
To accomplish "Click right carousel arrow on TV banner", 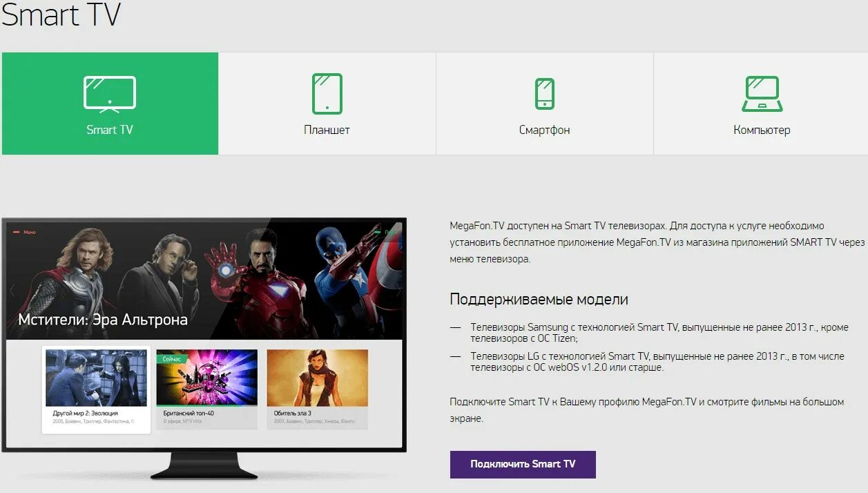I will tap(398, 291).
